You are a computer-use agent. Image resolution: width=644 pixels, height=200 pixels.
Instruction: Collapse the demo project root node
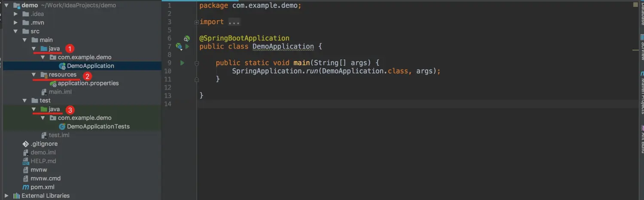tap(7, 5)
